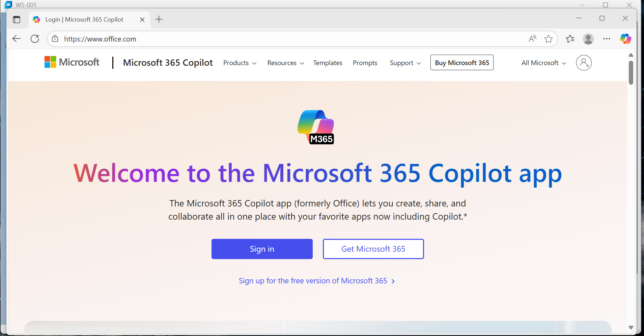The height and width of the screenshot is (336, 644).
Task: Open the browser profile avatar
Action: coord(588,39)
